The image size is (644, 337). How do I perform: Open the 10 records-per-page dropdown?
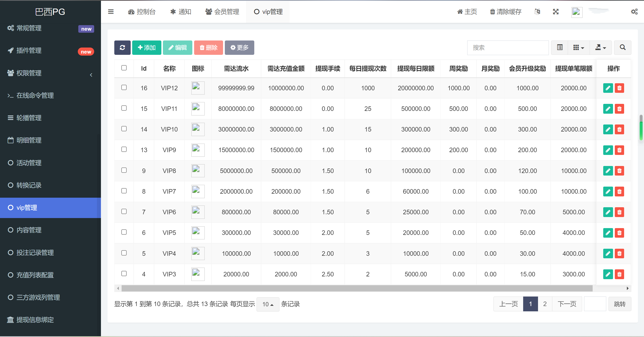[268, 304]
